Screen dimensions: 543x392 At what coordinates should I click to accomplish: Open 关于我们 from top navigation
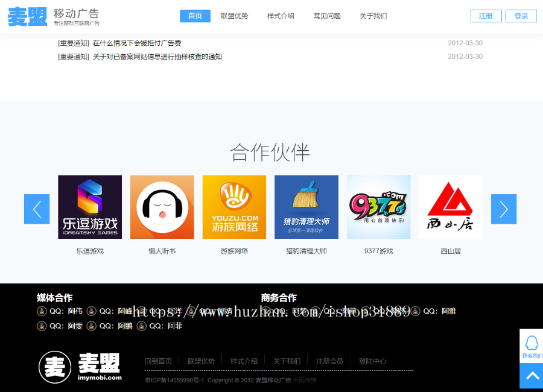tap(373, 16)
